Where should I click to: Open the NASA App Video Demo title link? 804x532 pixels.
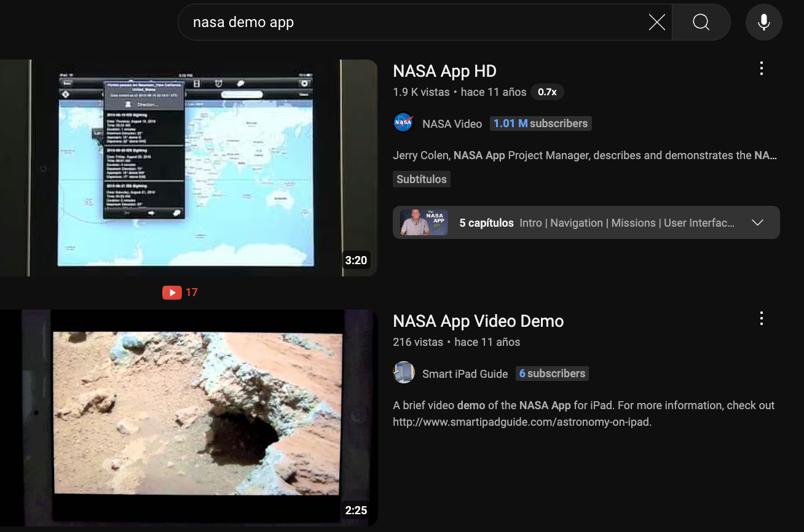point(478,321)
